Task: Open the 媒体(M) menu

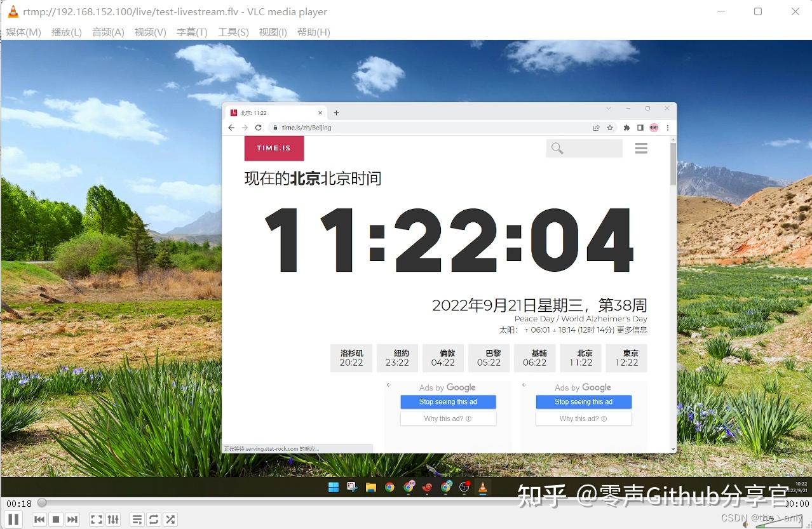Action: [24, 32]
